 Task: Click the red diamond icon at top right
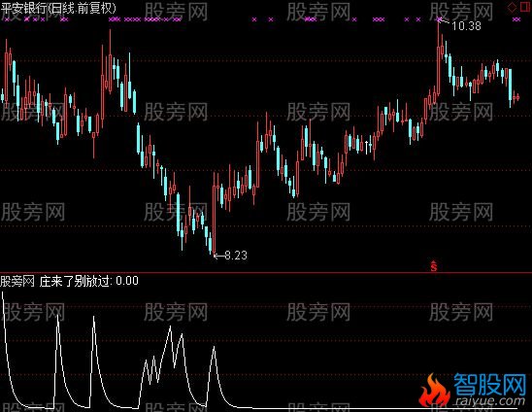tap(512, 7)
